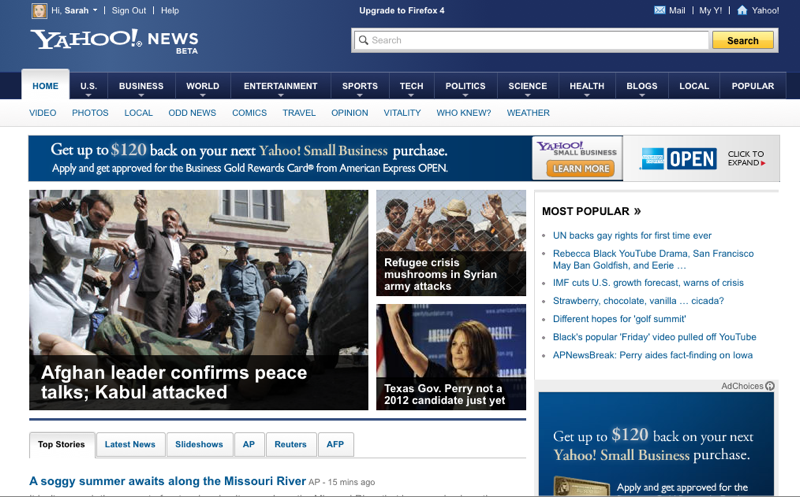Viewport: 800px width, 497px height.
Task: Open Black's 'Friday' video pulled story
Action: tap(655, 337)
